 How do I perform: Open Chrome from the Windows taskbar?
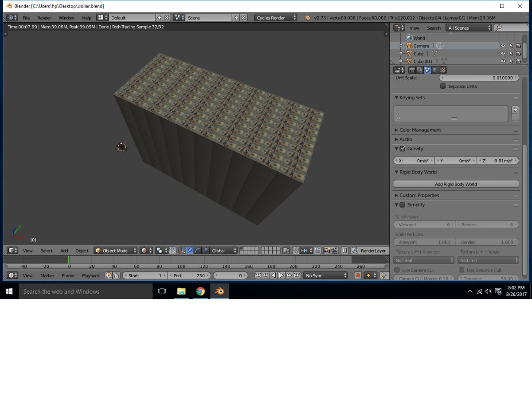[x=200, y=291]
